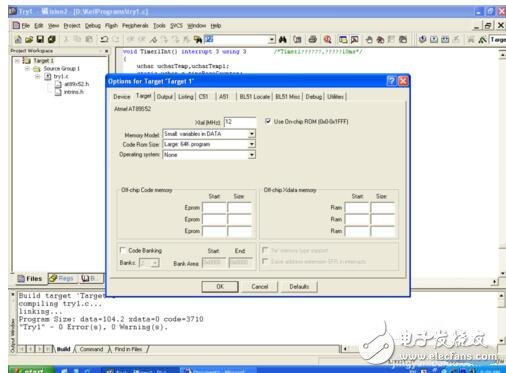Screen dimensions: 506x373
Task: Open the Peripherals menu
Action: pyautogui.click(x=135, y=26)
